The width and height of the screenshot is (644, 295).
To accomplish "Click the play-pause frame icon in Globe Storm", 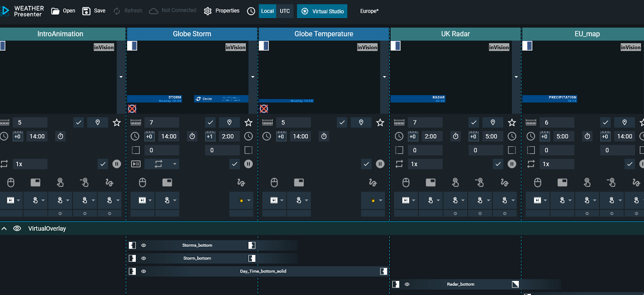I will coord(136,164).
